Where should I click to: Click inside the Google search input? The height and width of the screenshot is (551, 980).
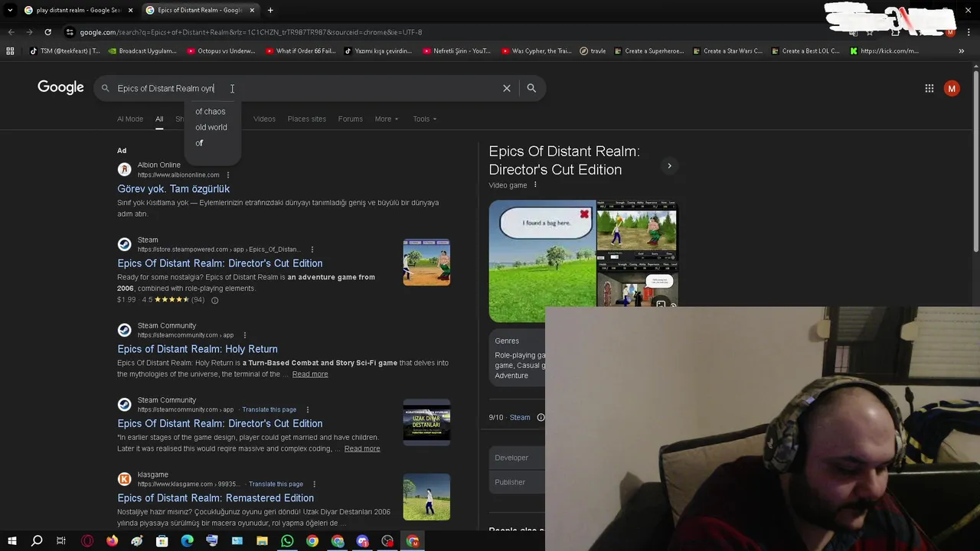tap(306, 88)
